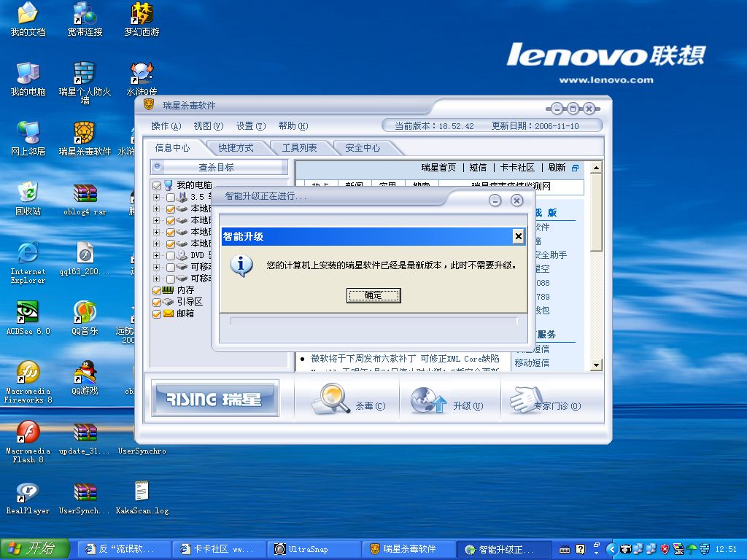The height and width of the screenshot is (560, 747).
Task: Open Macromedia Flash 8 icon
Action: pos(28,442)
